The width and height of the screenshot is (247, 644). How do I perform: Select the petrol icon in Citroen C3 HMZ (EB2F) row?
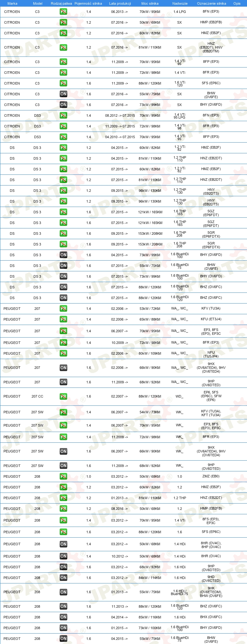(x=63, y=33)
